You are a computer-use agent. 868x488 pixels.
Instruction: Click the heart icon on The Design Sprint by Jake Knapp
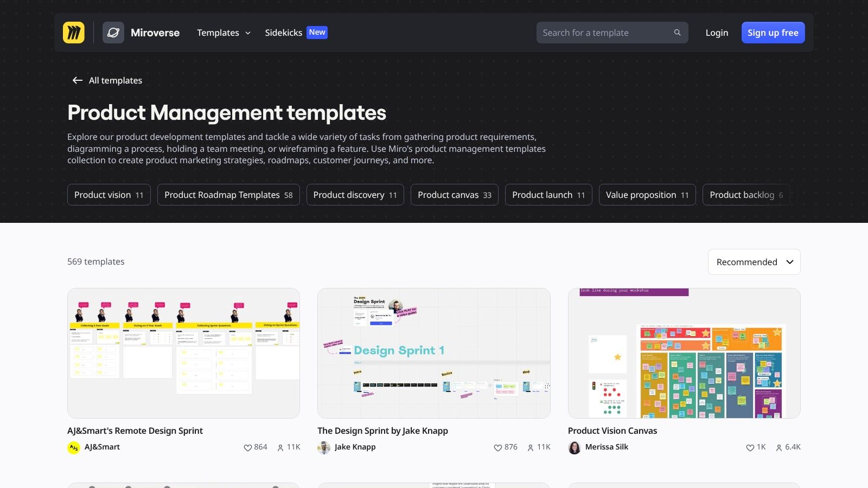(x=497, y=447)
